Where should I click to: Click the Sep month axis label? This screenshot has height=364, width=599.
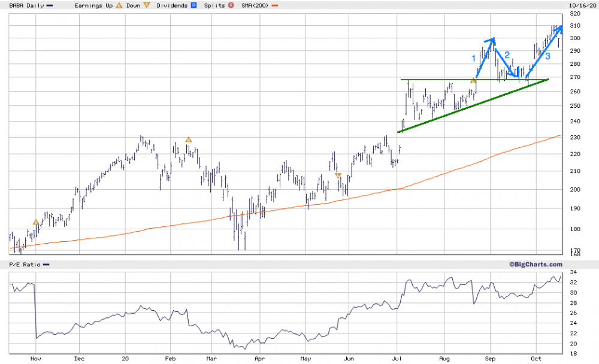[x=490, y=359]
